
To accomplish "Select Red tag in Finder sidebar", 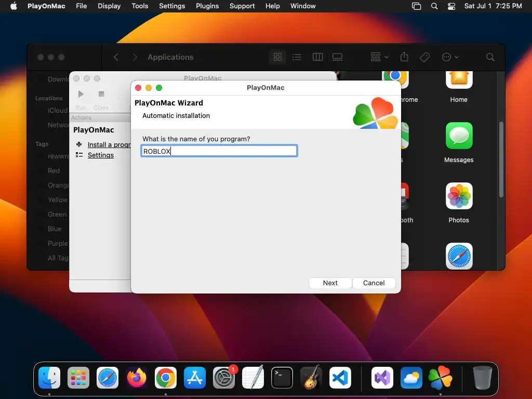I will click(54, 170).
